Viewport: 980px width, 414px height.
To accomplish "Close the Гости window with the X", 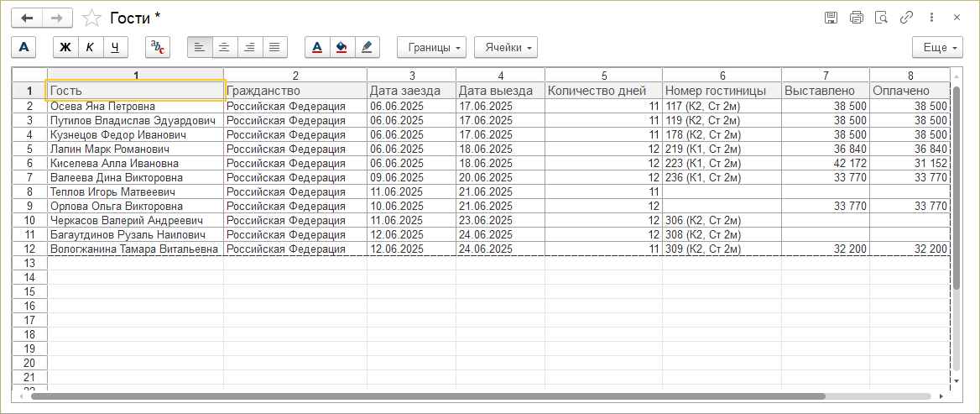I will (957, 18).
